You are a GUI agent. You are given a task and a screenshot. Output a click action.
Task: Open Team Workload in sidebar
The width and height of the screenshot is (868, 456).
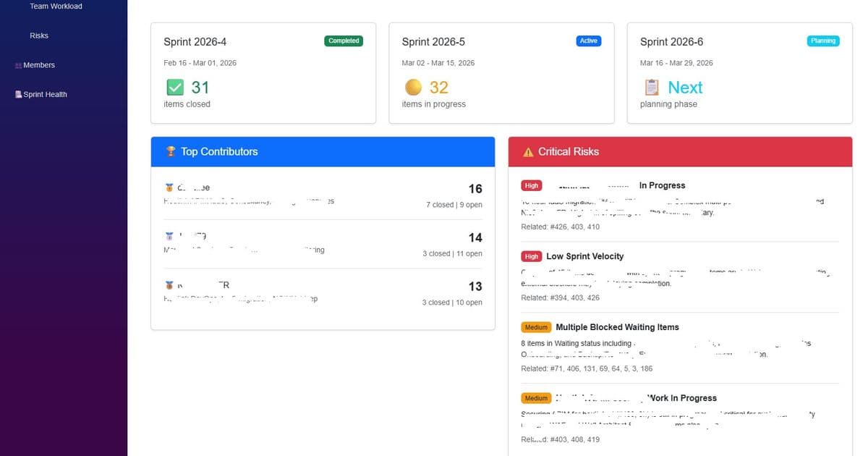click(x=56, y=7)
